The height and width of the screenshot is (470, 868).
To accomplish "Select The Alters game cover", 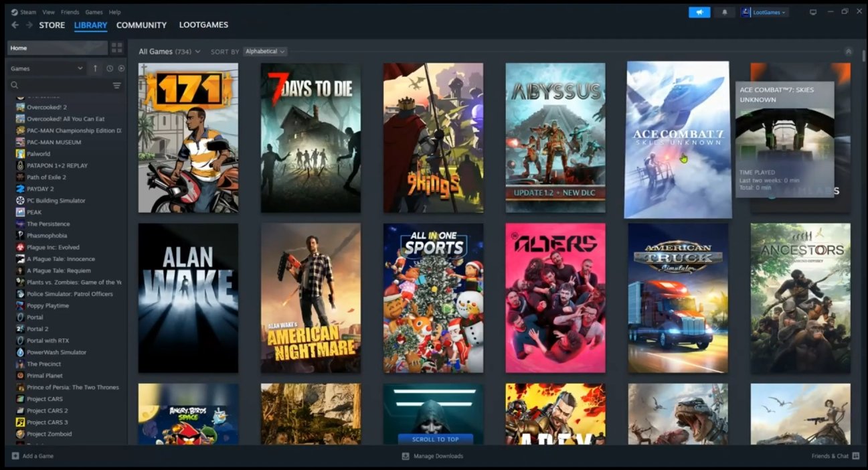I will (555, 298).
